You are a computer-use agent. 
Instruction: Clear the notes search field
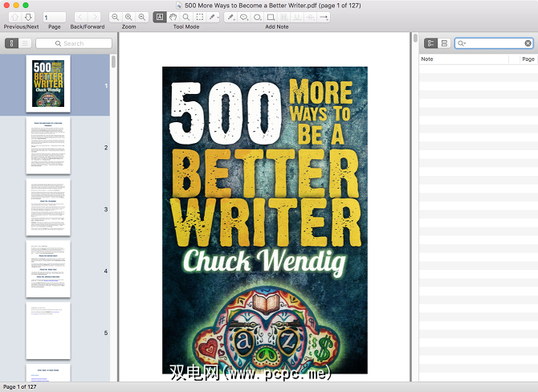point(528,43)
